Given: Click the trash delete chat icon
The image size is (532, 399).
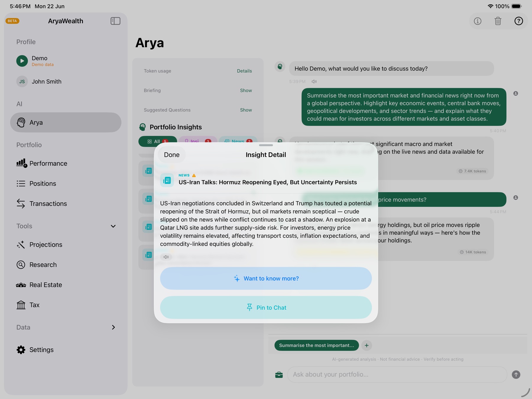Looking at the screenshot, I should pyautogui.click(x=498, y=21).
